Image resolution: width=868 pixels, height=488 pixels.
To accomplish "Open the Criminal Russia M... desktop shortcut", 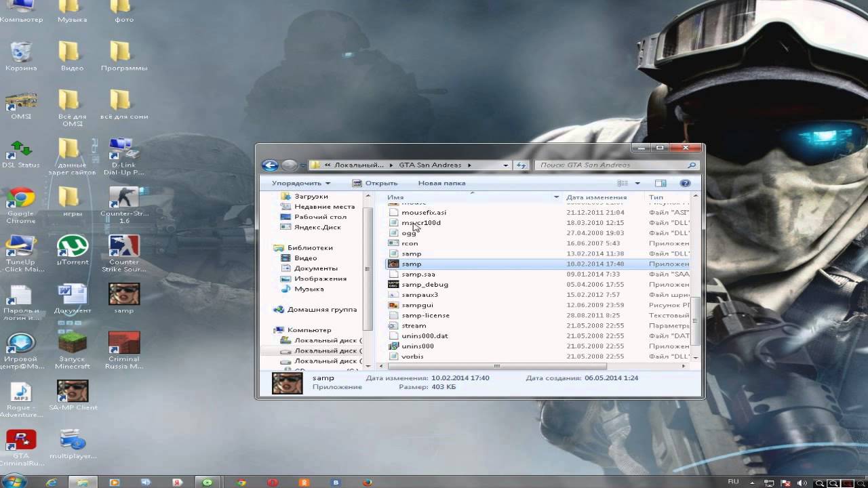I will coord(124,351).
